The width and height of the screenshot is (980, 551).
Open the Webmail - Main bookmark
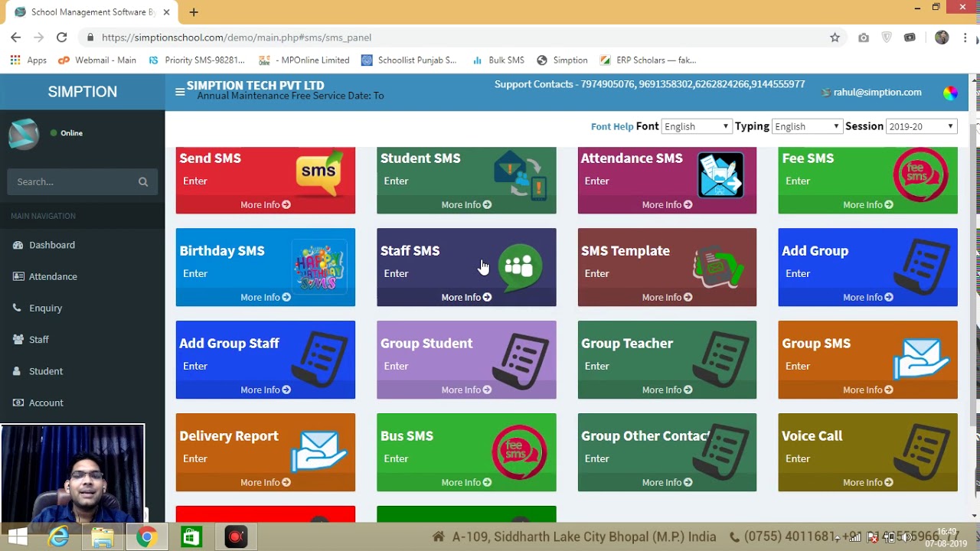[97, 60]
